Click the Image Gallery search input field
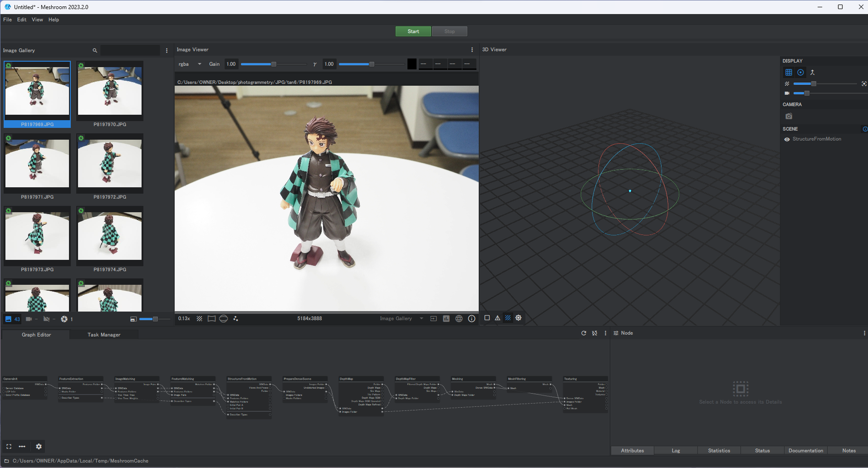The image size is (868, 468). (130, 50)
